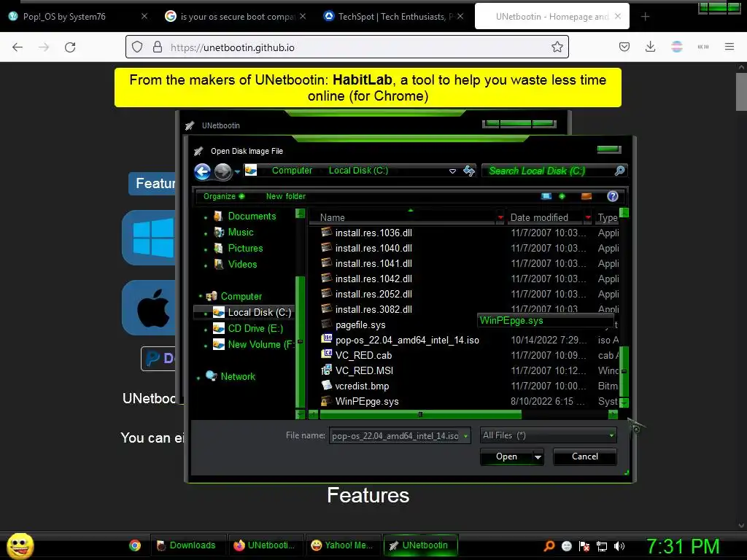Click the refresh icon next to address path

pos(469,171)
